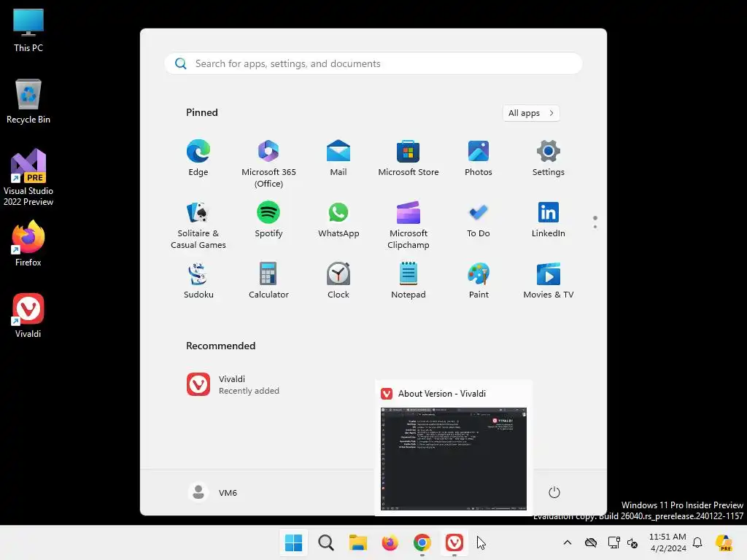Screen dimensions: 747x560
Task: Click the muted volume tray icon
Action: [x=632, y=542]
